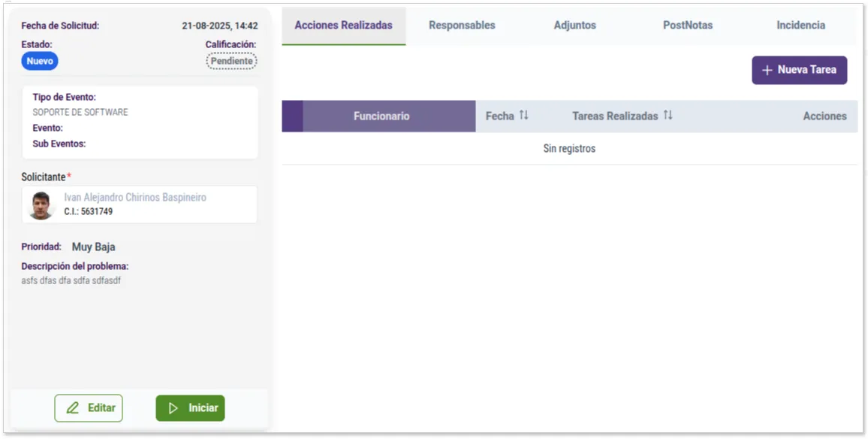This screenshot has width=868, height=439.
Task: View the Incidencia tab
Action: click(x=800, y=25)
